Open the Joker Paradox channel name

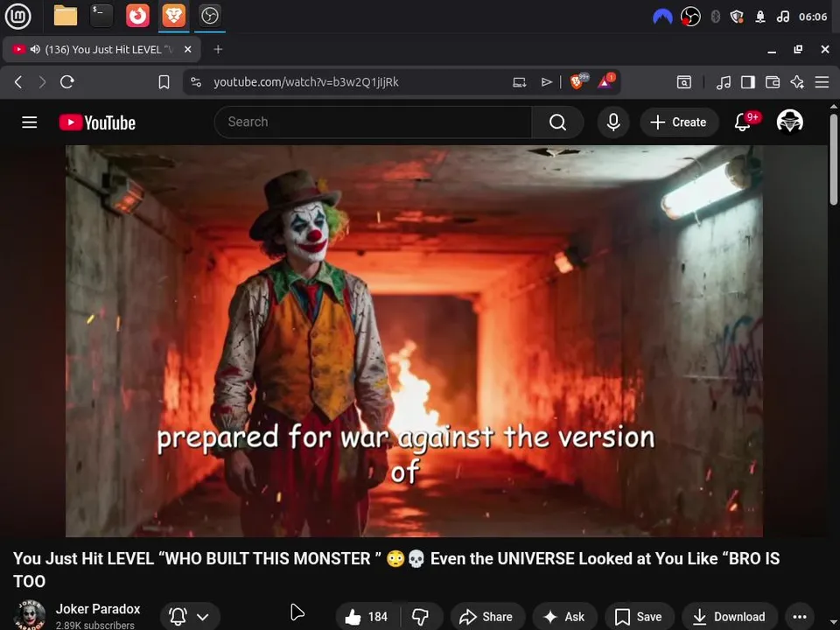pos(98,609)
